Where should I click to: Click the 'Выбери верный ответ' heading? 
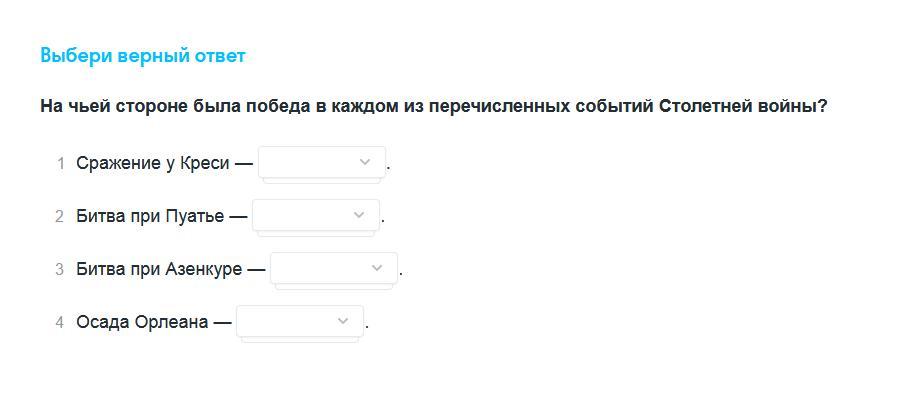pos(142,55)
